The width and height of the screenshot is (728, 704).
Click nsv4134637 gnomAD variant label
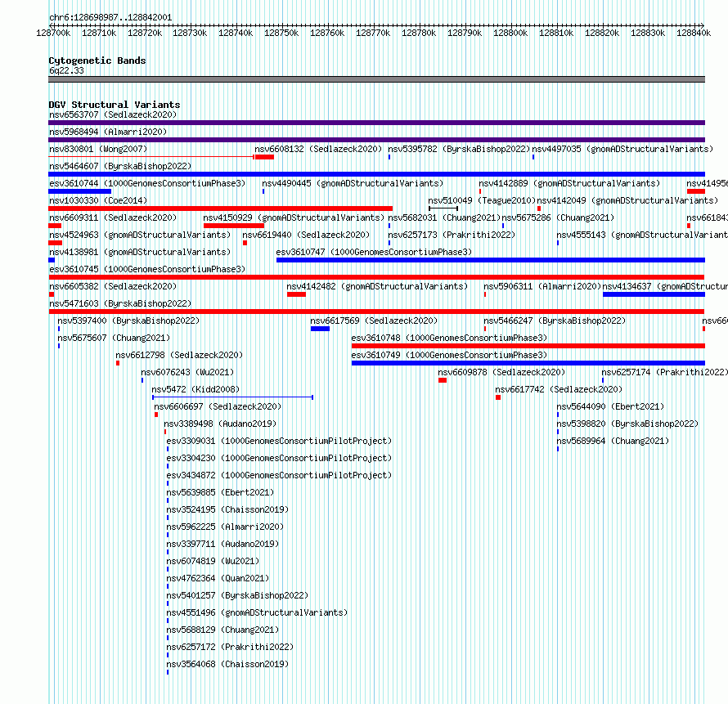[x=665, y=286]
